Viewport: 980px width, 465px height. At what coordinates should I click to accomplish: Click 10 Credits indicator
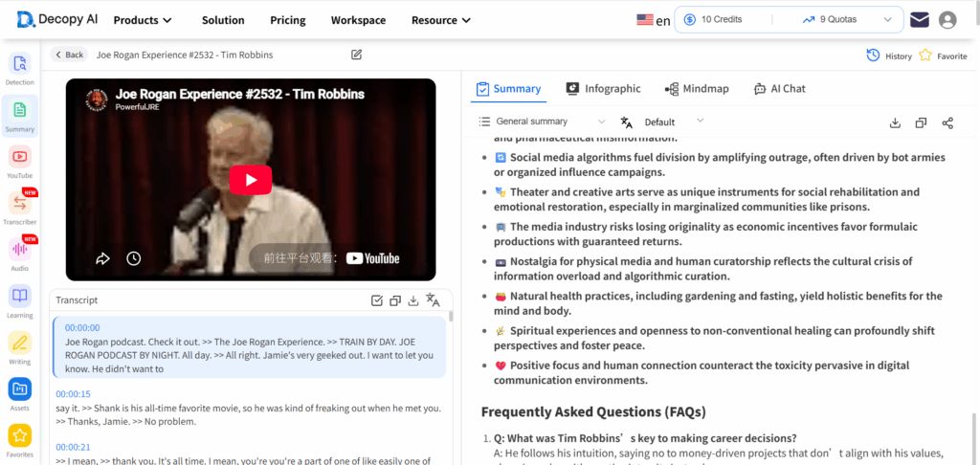click(713, 19)
